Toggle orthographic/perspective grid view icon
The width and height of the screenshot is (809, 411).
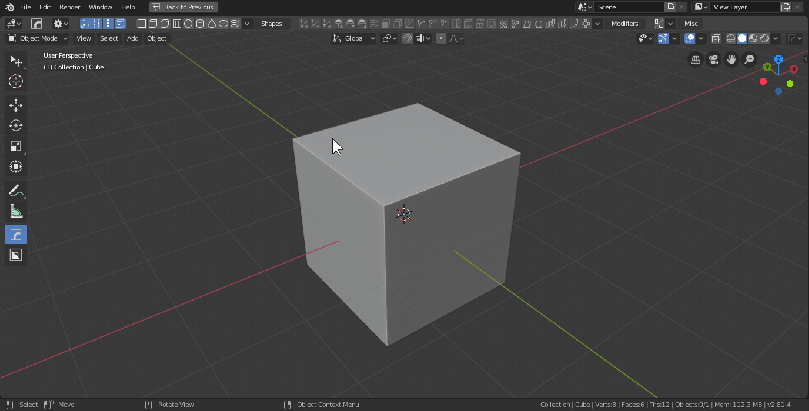696,60
